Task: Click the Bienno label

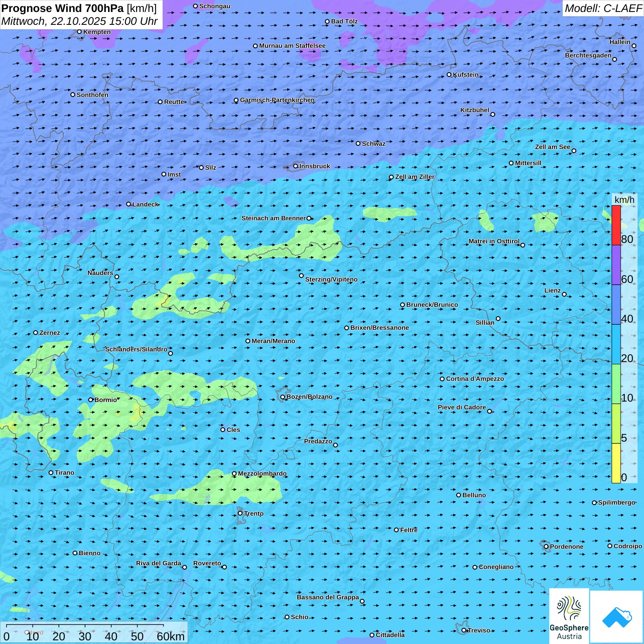Action: click(x=89, y=553)
